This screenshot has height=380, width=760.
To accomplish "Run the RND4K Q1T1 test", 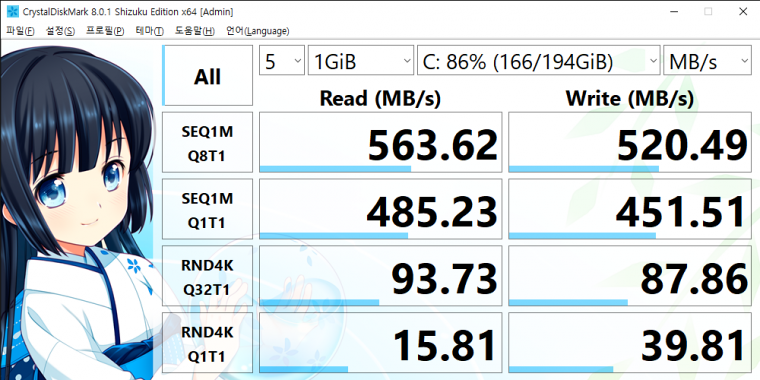I will pyautogui.click(x=207, y=343).
